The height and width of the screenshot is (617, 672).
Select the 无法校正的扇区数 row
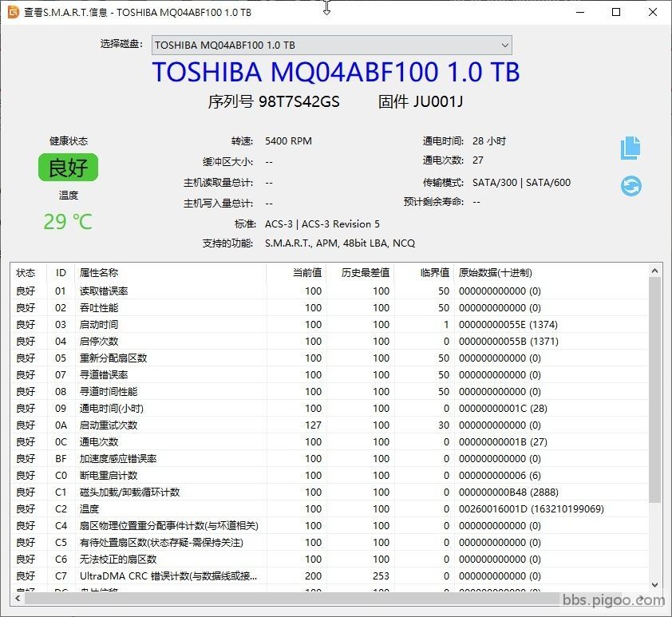329,559
